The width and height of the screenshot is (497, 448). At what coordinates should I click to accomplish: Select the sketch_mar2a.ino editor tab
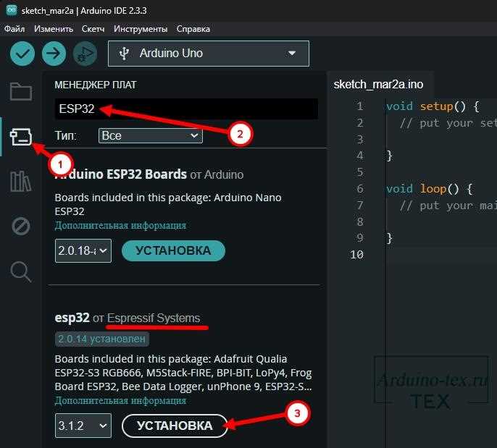378,84
